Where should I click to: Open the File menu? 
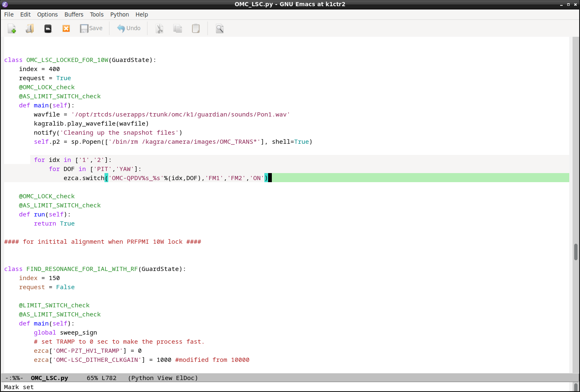pyautogui.click(x=9, y=14)
